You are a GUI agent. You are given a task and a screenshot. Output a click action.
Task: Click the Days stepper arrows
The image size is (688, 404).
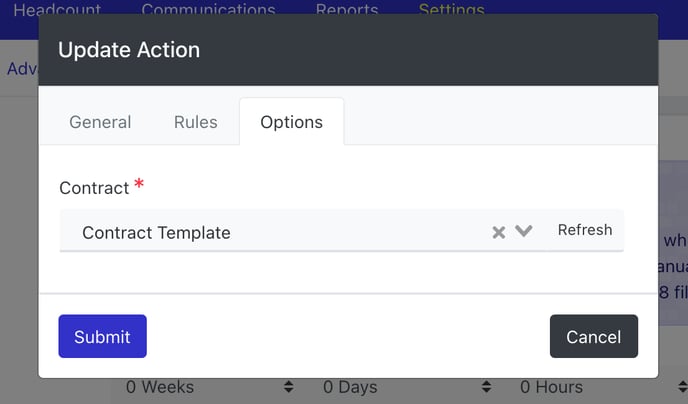click(486, 386)
